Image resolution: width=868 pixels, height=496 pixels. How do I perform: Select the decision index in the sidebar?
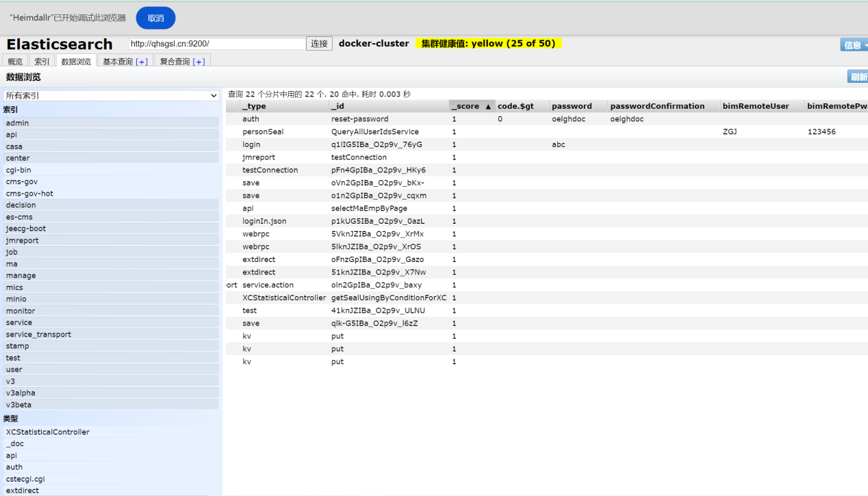pos(111,205)
